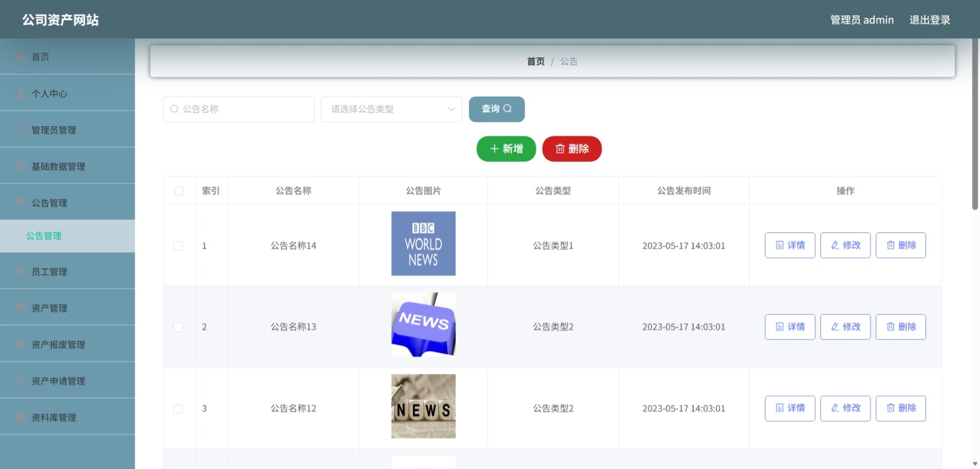Click 删除 for row 公告名称14
The image size is (980, 469).
(x=901, y=245)
